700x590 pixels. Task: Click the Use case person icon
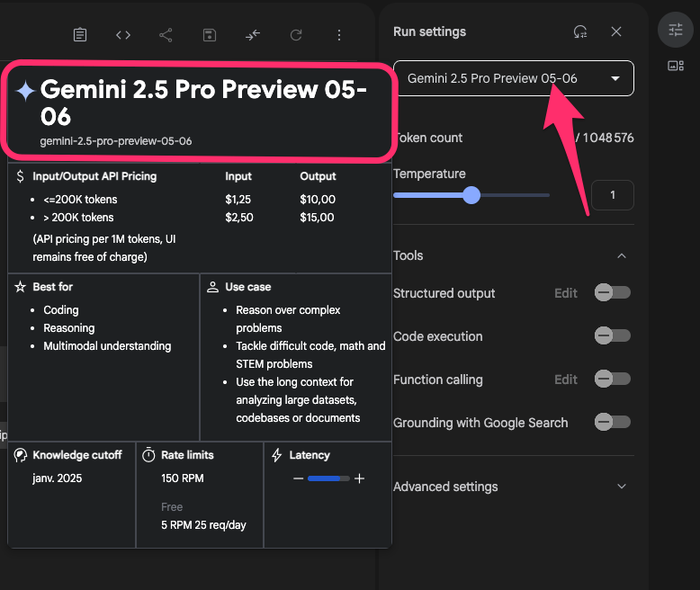pos(212,287)
